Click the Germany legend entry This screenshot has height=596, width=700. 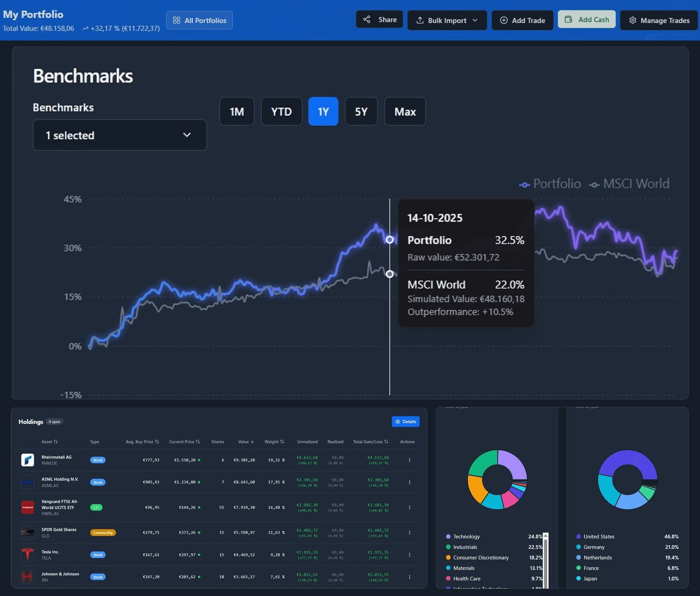(x=627, y=547)
